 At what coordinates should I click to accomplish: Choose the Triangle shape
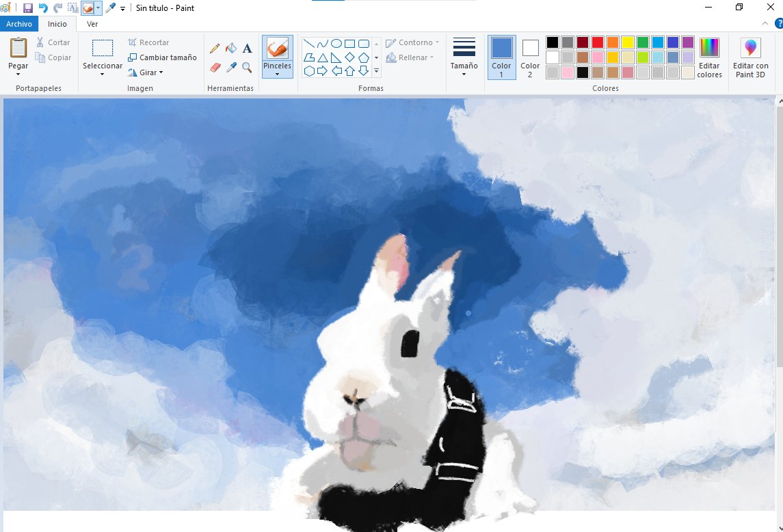pyautogui.click(x=323, y=57)
